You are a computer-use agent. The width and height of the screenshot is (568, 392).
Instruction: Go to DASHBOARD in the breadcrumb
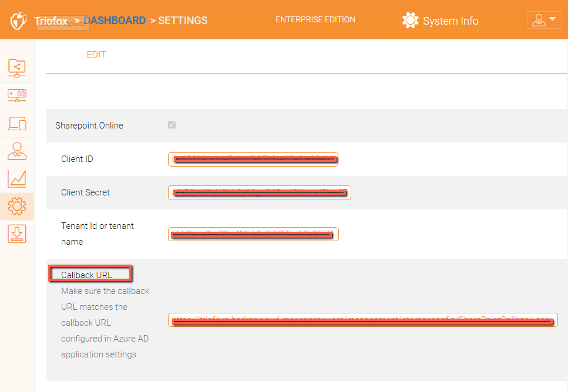(115, 21)
